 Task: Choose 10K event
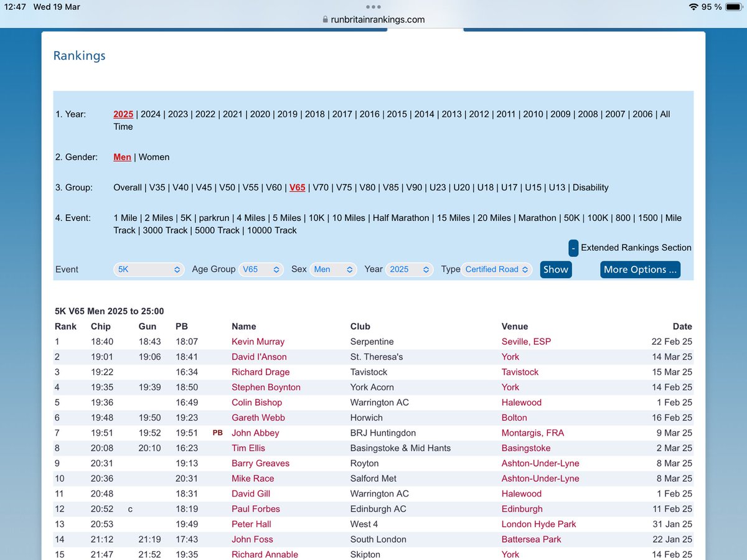coord(317,218)
